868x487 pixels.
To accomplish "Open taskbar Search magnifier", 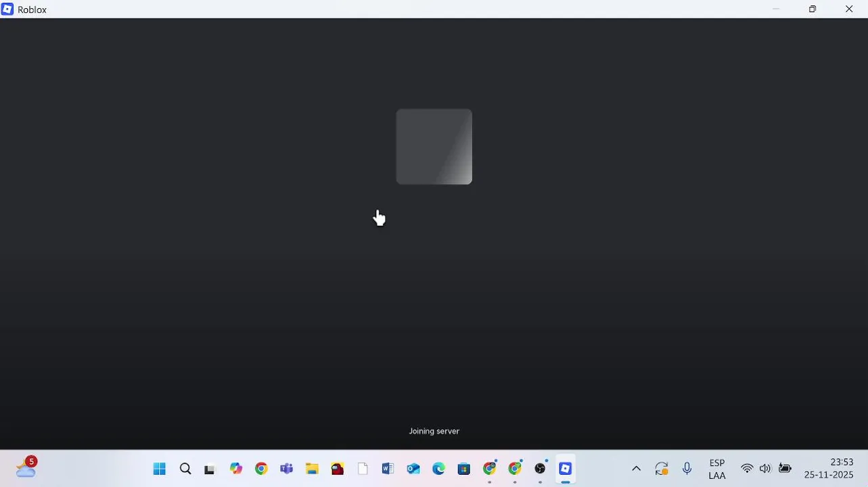I will [185, 469].
